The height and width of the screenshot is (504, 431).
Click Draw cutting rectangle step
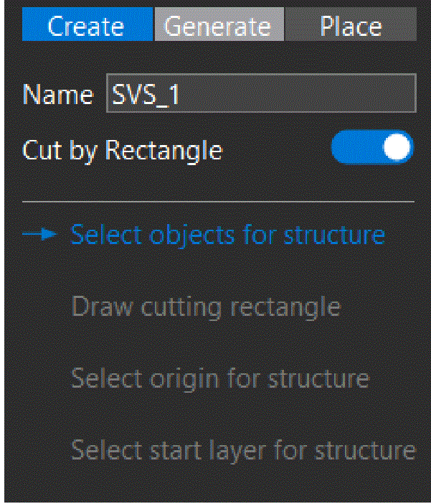click(x=206, y=307)
